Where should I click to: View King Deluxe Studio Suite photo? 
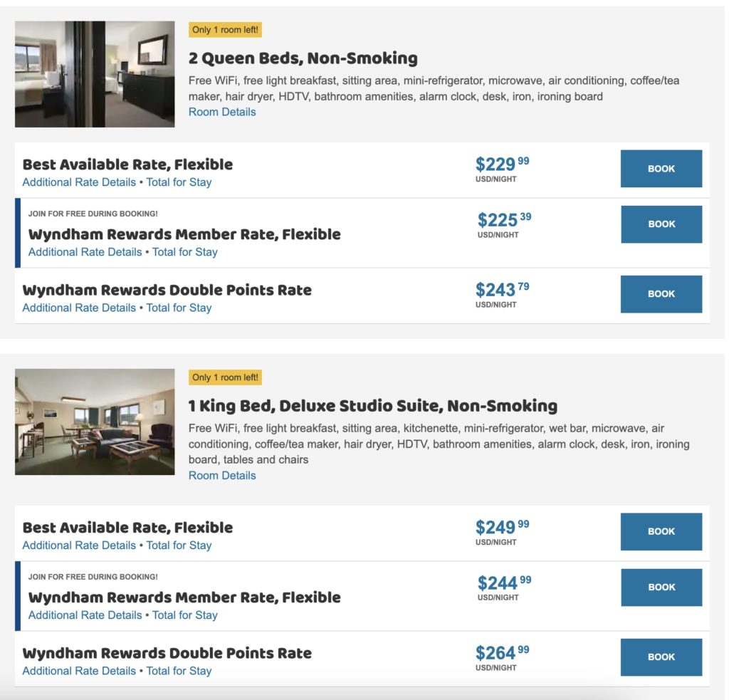[x=95, y=422]
